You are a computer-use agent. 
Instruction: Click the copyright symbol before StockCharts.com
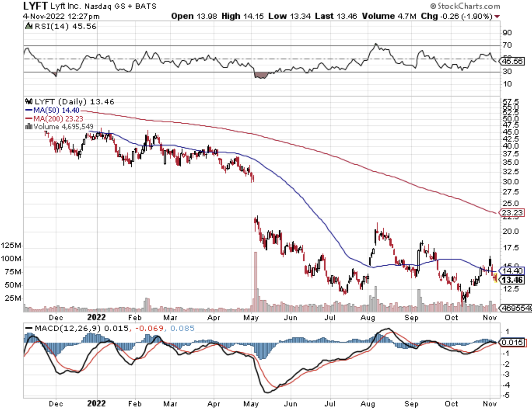coord(433,6)
